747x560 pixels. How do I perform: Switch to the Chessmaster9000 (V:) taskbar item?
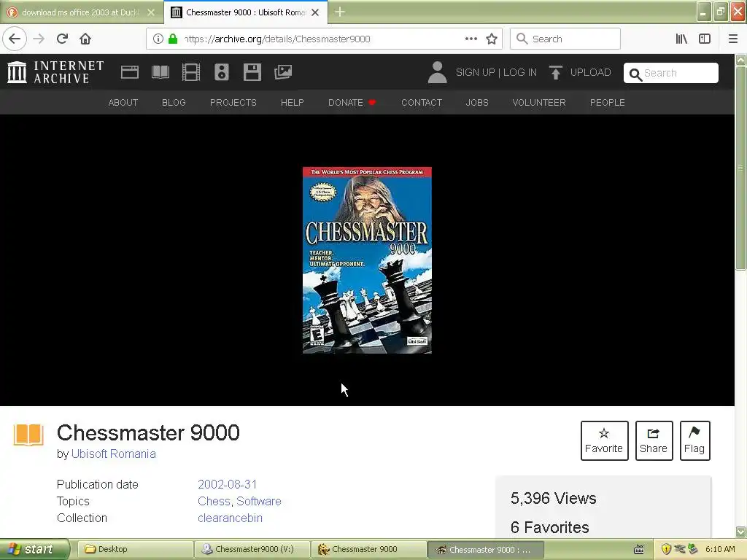click(252, 549)
